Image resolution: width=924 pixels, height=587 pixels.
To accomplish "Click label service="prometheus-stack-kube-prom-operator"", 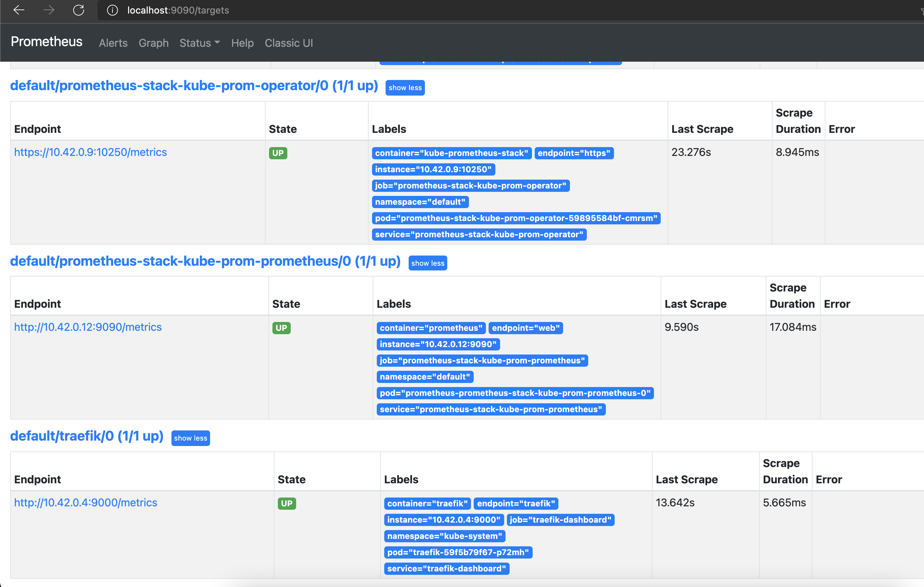I will point(479,235).
